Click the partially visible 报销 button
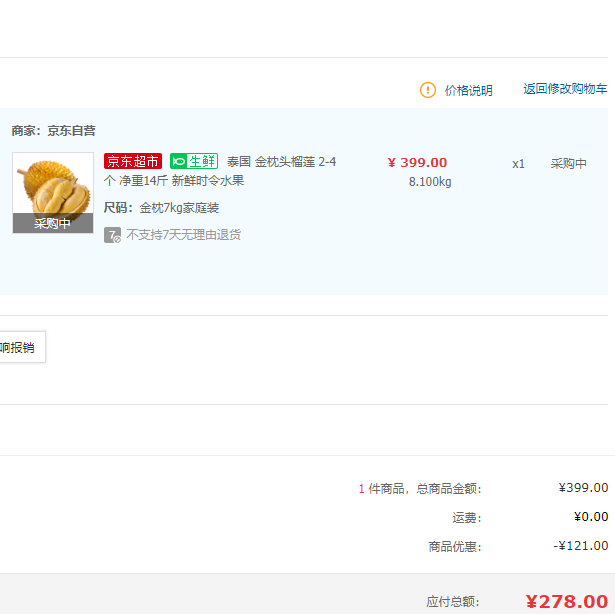615x614 pixels. click(23, 347)
